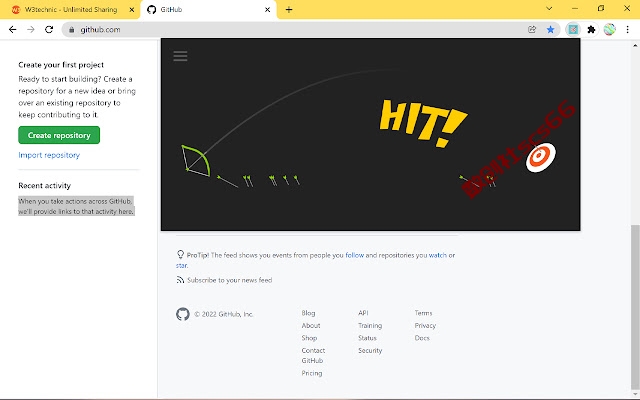640x400 pixels.
Task: Open the Status footer link
Action: [367, 338]
